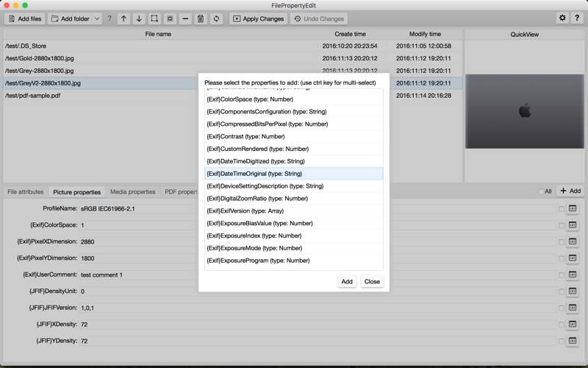Close the property selection dialog
The image size is (588, 368).
tap(372, 282)
